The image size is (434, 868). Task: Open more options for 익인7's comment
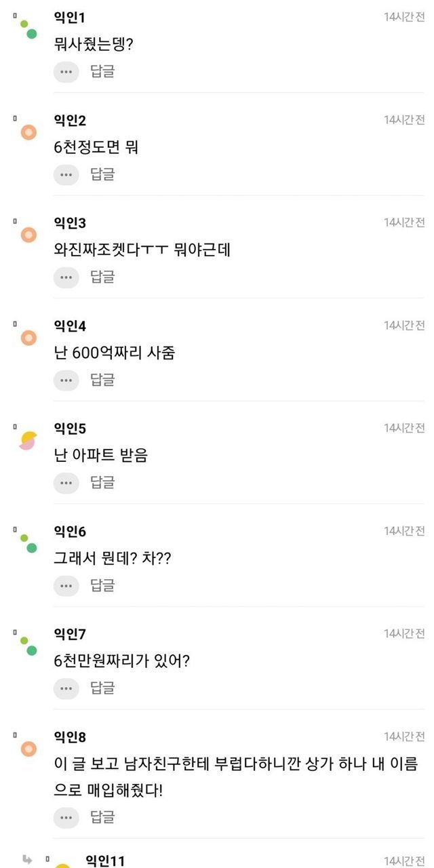[66, 688]
